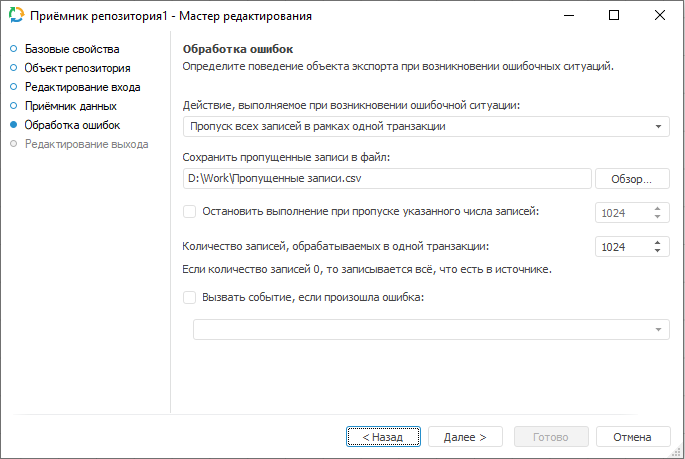
Task: Toggle the Вызвать событие on error checkbox
Action: click(x=190, y=296)
